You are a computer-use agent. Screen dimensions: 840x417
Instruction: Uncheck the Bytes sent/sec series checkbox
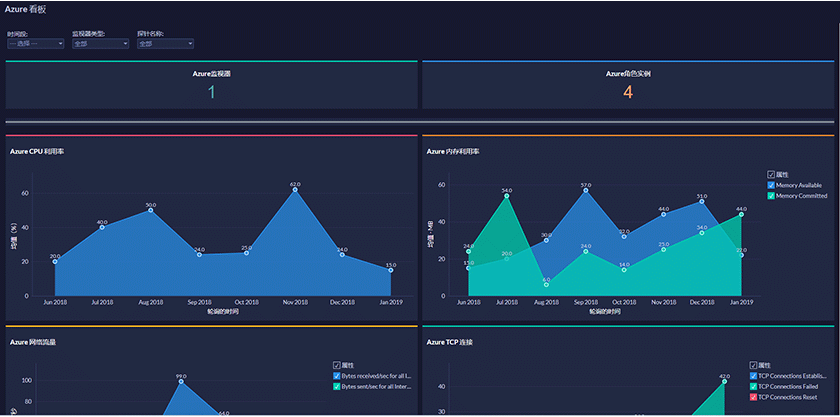tap(336, 386)
